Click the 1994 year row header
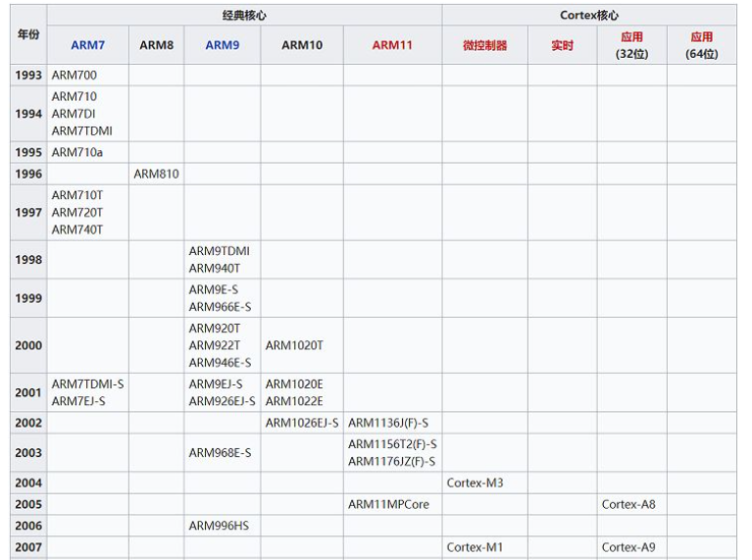Screen dimensions: 752x560 28,114
